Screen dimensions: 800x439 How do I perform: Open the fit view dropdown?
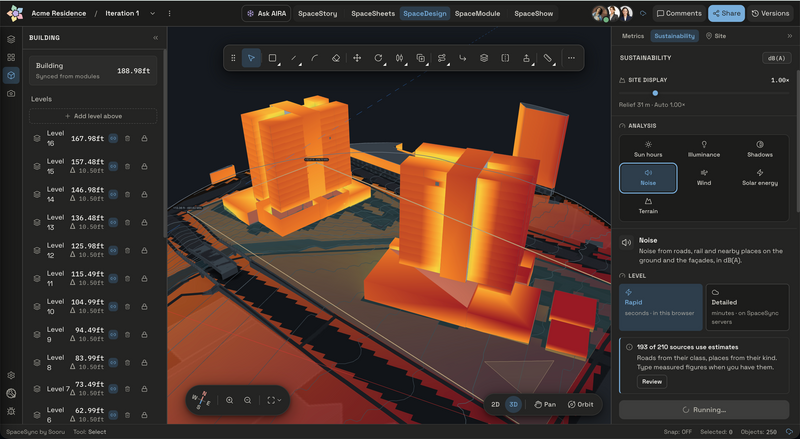click(x=274, y=400)
